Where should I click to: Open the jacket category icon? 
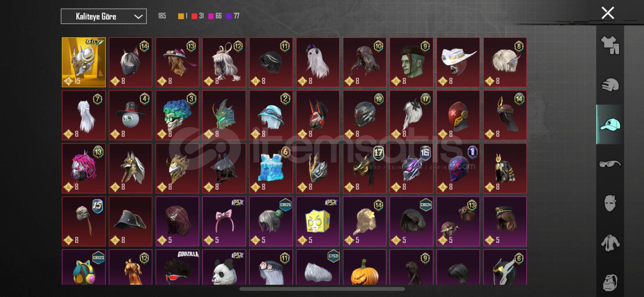coord(610,243)
